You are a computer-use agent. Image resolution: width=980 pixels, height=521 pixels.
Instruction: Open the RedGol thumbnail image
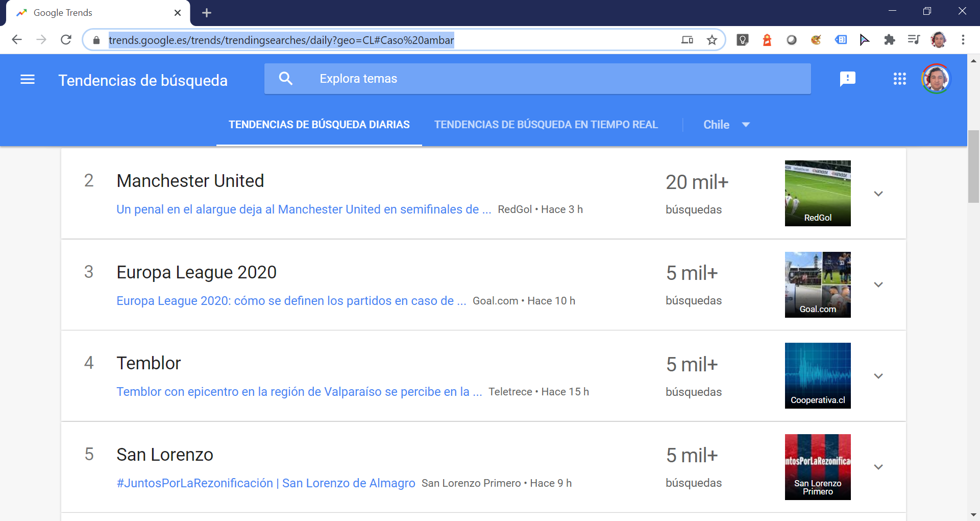click(818, 193)
